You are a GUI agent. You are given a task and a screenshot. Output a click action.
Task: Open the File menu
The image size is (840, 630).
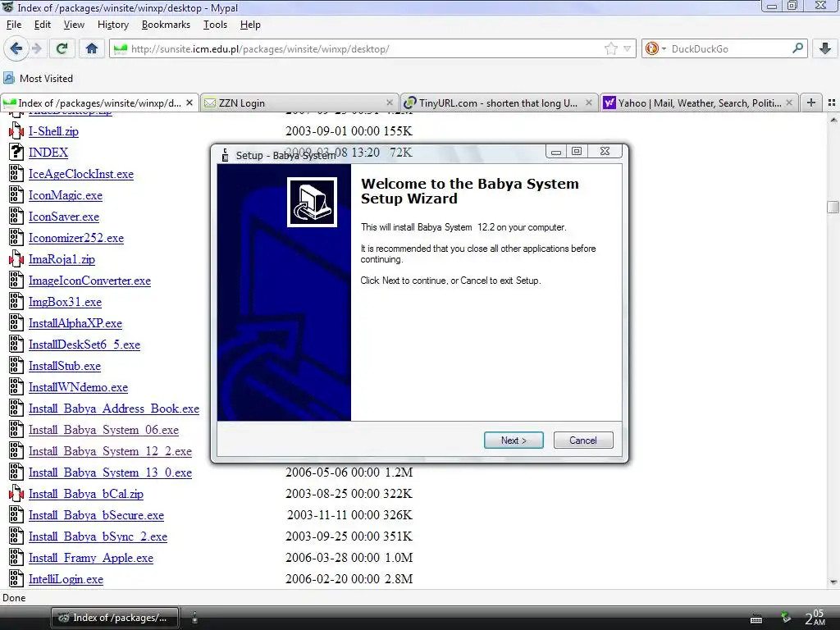pos(14,25)
